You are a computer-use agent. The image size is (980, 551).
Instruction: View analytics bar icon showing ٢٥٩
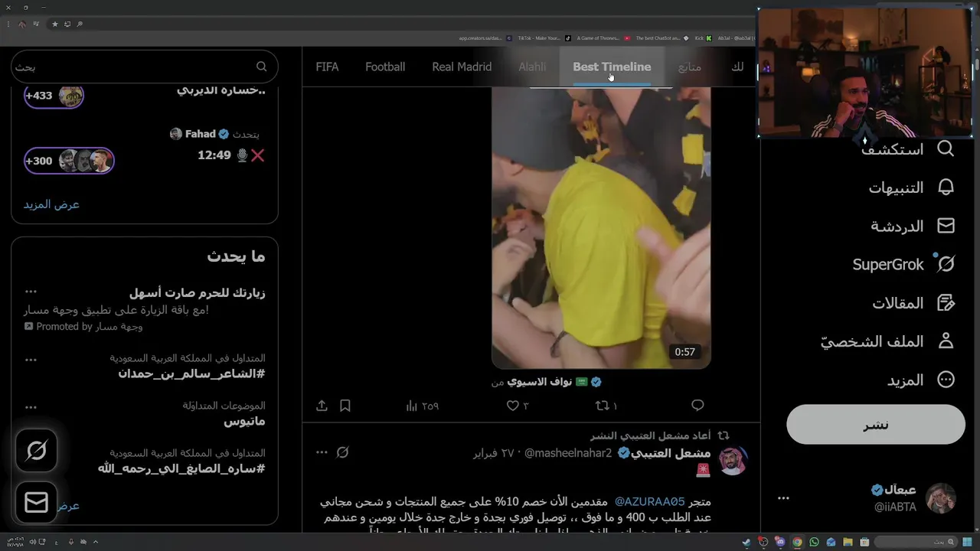pyautogui.click(x=410, y=405)
